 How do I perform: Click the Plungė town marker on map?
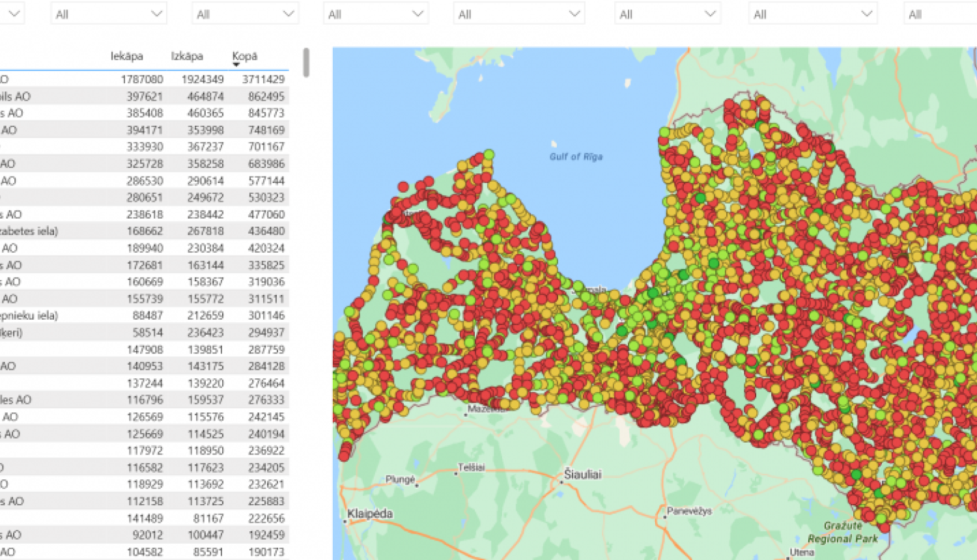[417, 485]
